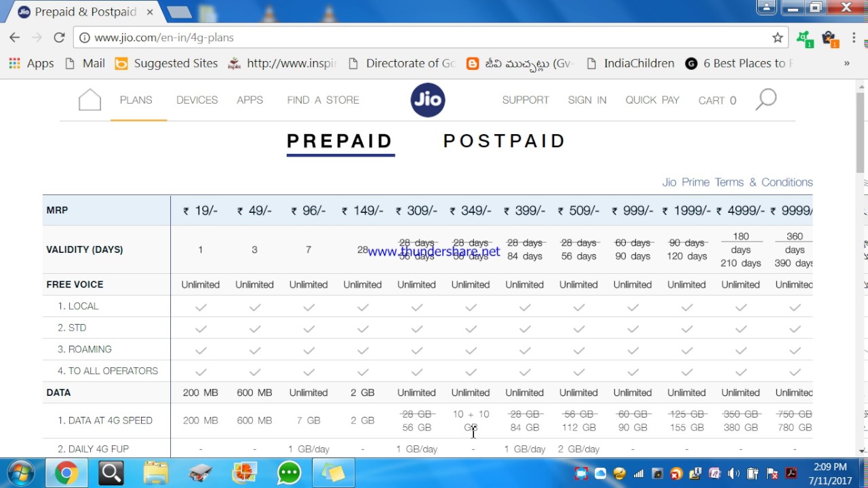Select the ₹ 999/- plan header
This screenshot has height=488, width=868.
point(633,211)
